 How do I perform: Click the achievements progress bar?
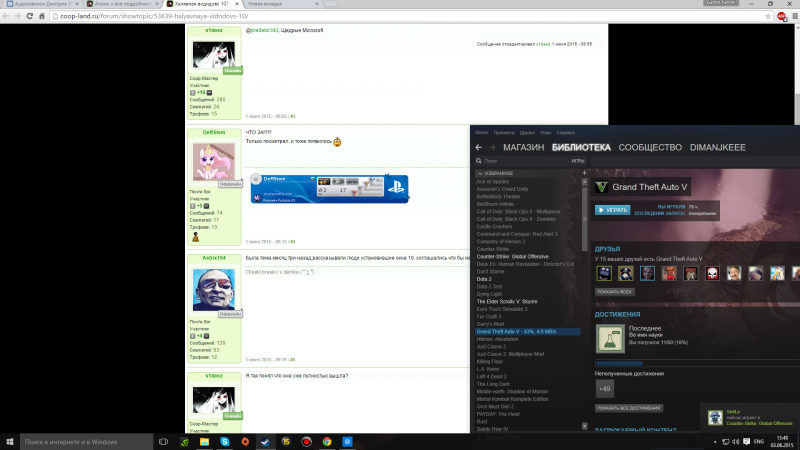697,363
